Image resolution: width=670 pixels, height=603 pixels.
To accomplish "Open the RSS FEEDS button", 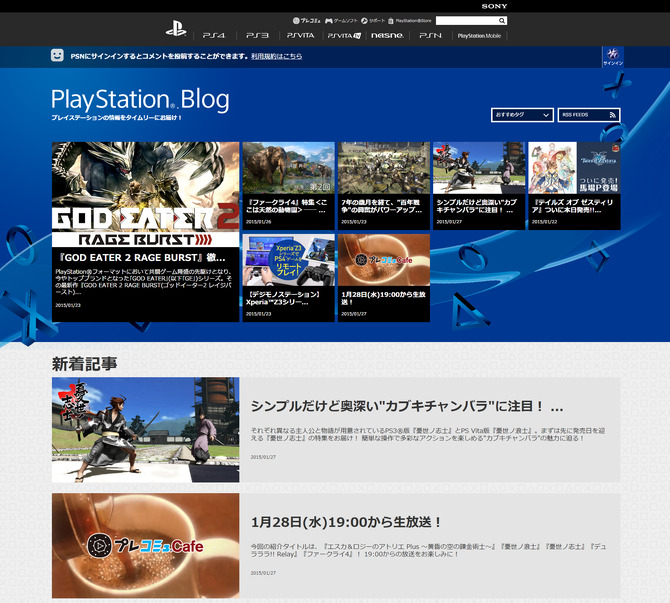I will coord(589,115).
